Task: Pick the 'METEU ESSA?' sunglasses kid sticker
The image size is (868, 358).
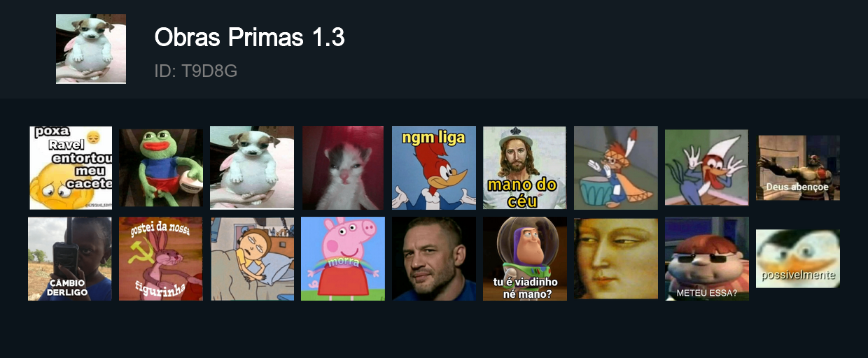Action: (707, 259)
